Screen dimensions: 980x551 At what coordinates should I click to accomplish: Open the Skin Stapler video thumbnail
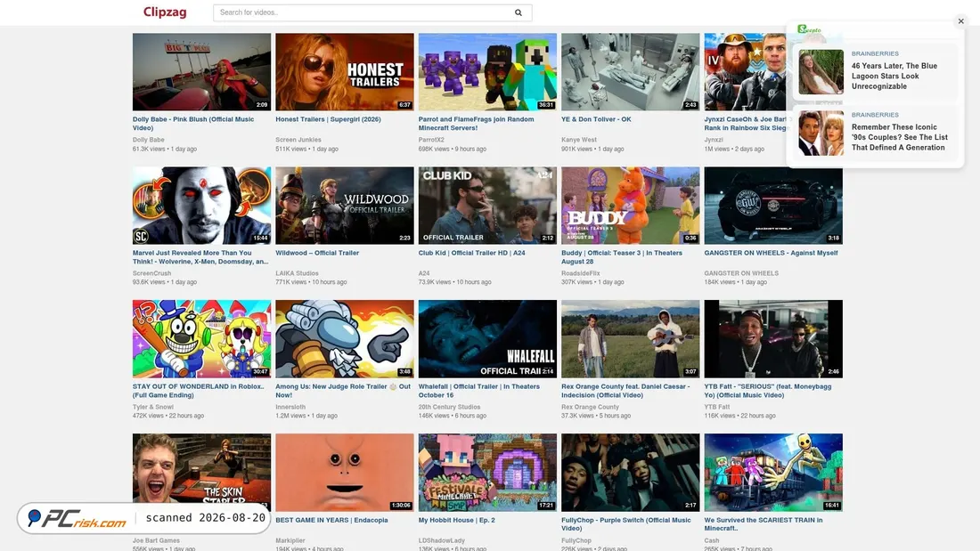(x=202, y=468)
